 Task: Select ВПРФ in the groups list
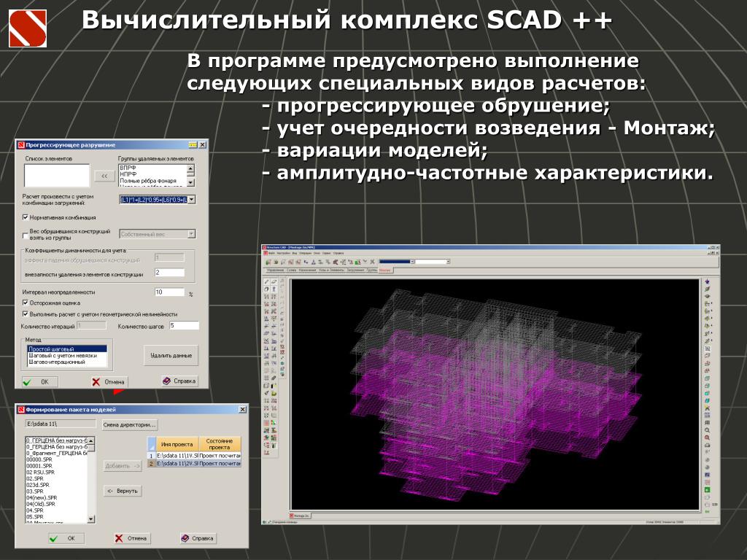[x=152, y=168]
